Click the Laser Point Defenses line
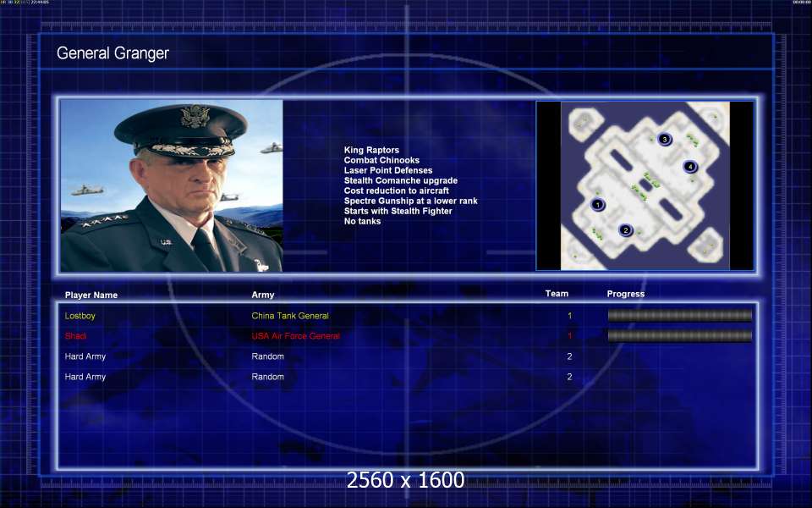The height and width of the screenshot is (508, 812). tap(388, 170)
